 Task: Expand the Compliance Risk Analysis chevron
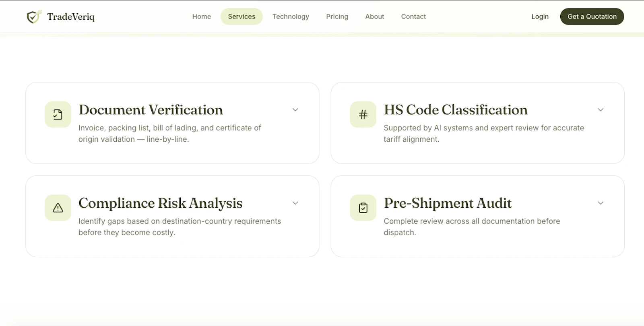click(x=295, y=203)
